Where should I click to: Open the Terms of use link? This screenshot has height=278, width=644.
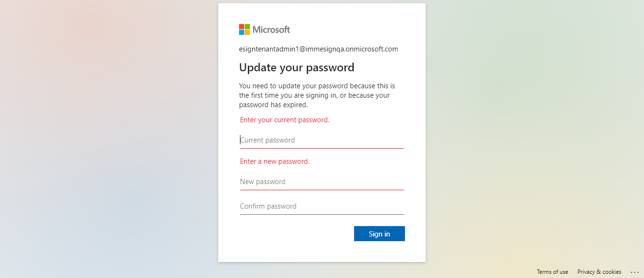click(x=552, y=272)
